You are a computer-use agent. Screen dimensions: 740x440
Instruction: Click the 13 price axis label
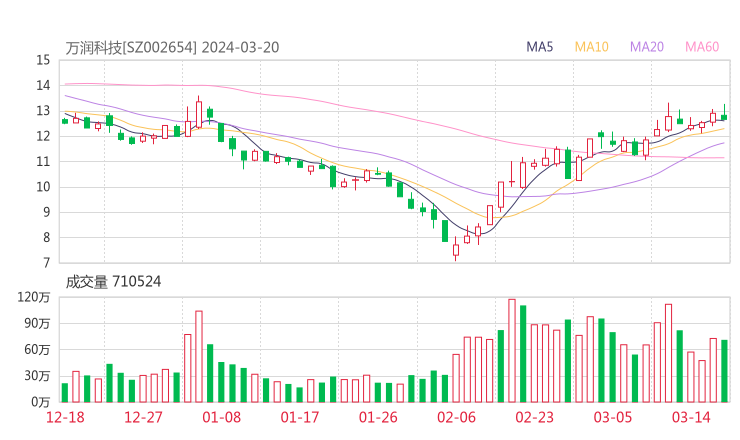tap(43, 111)
